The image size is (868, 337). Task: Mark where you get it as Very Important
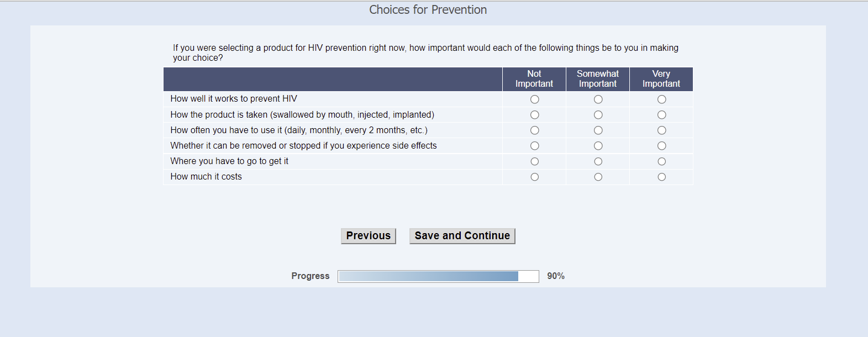661,161
